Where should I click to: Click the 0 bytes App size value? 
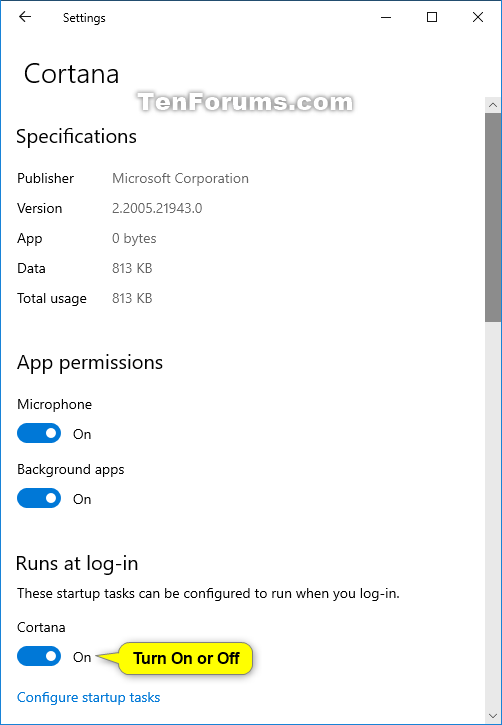pyautogui.click(x=134, y=239)
